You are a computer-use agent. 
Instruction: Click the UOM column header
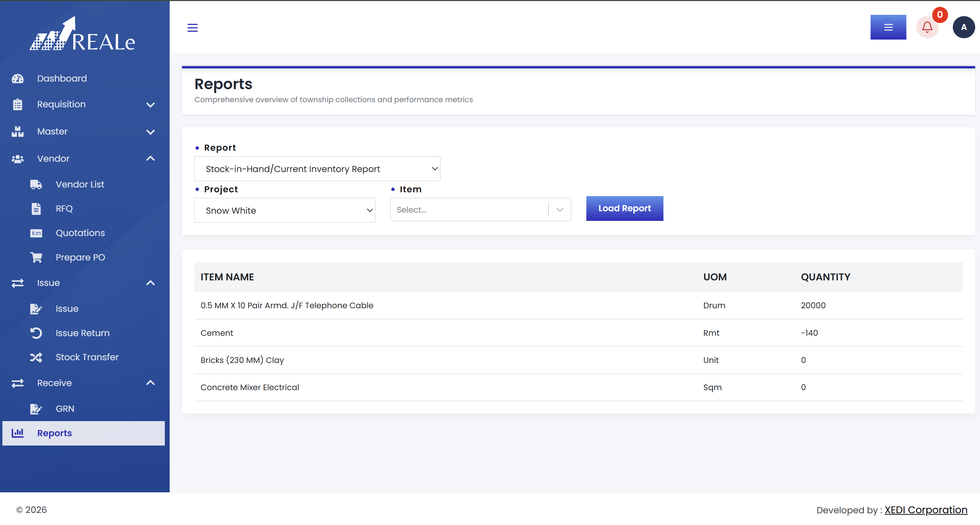click(714, 277)
